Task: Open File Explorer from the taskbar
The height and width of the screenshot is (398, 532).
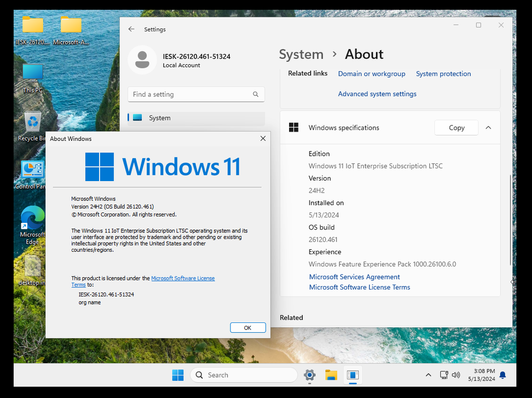Action: click(331, 375)
